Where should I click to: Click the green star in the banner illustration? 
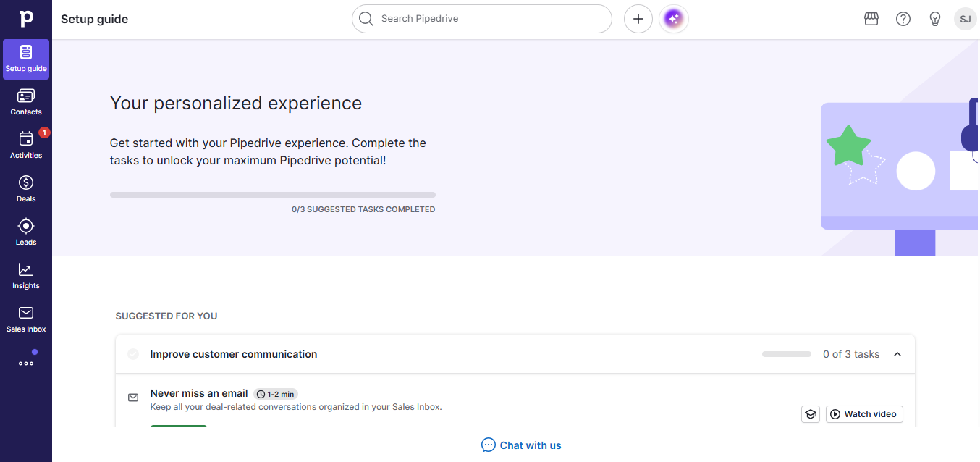click(x=848, y=146)
